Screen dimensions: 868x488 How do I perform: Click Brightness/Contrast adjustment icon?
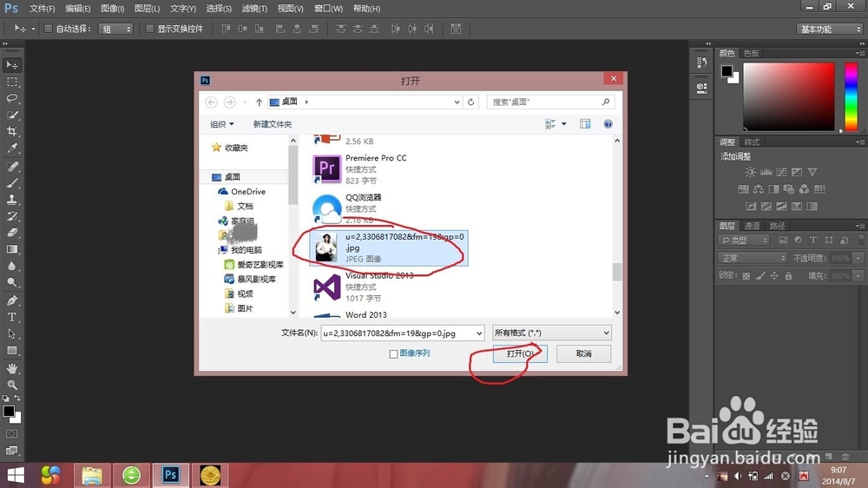tap(750, 172)
